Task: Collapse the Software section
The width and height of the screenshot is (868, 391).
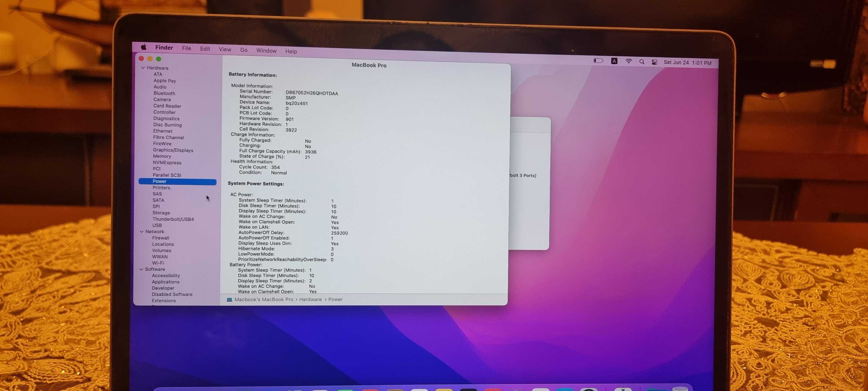Action: tap(141, 269)
